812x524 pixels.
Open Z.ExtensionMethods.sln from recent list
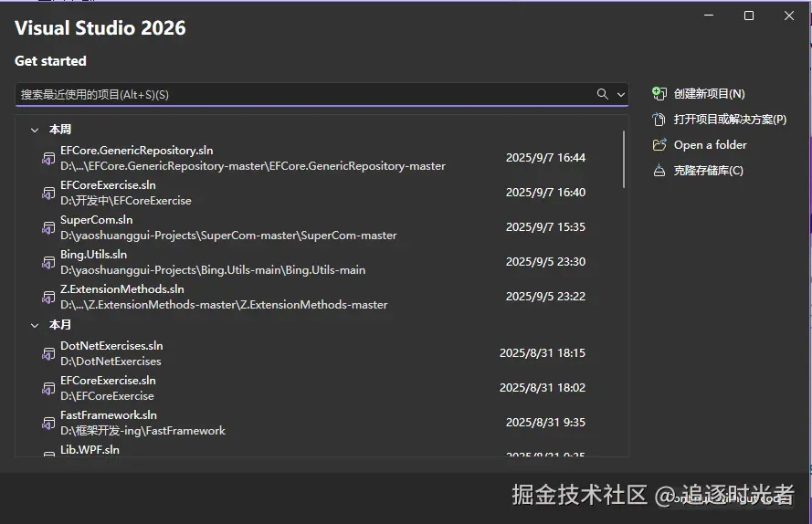pyautogui.click(x=122, y=288)
